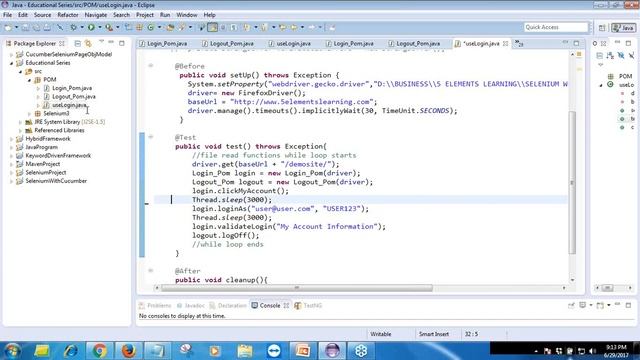Click the horizontal editor scrollbar thumb
Image resolution: width=640 pixels, height=360 pixels.
(297, 288)
